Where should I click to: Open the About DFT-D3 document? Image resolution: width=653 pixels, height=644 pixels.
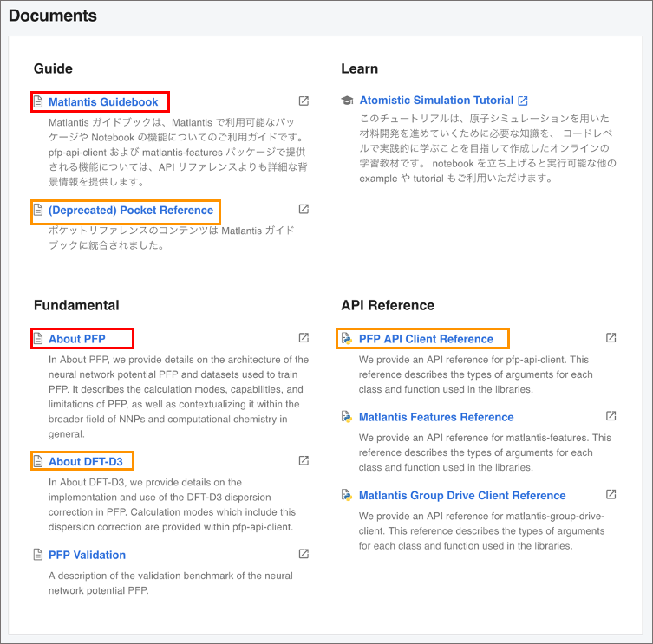coord(85,462)
